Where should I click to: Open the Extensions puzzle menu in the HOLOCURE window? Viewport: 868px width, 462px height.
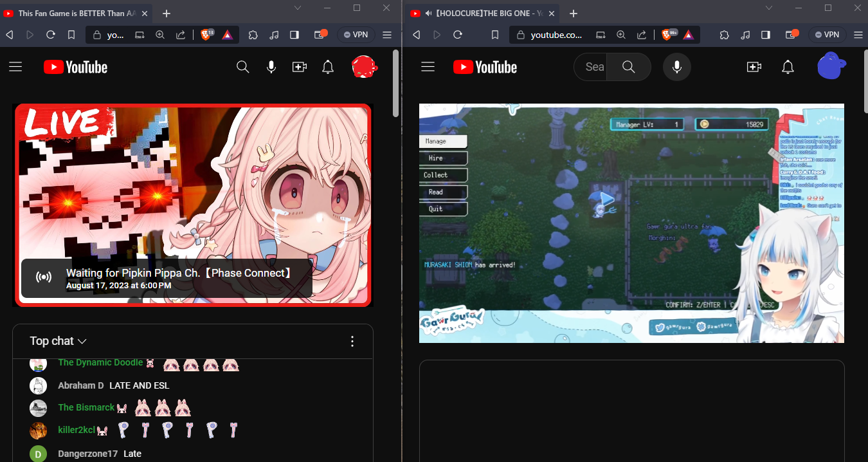pyautogui.click(x=725, y=35)
